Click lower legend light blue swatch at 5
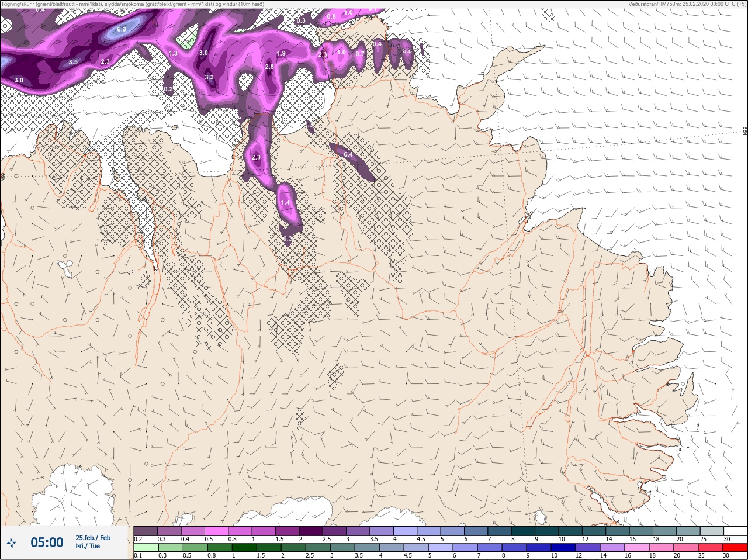The image size is (748, 560). [x=441, y=548]
